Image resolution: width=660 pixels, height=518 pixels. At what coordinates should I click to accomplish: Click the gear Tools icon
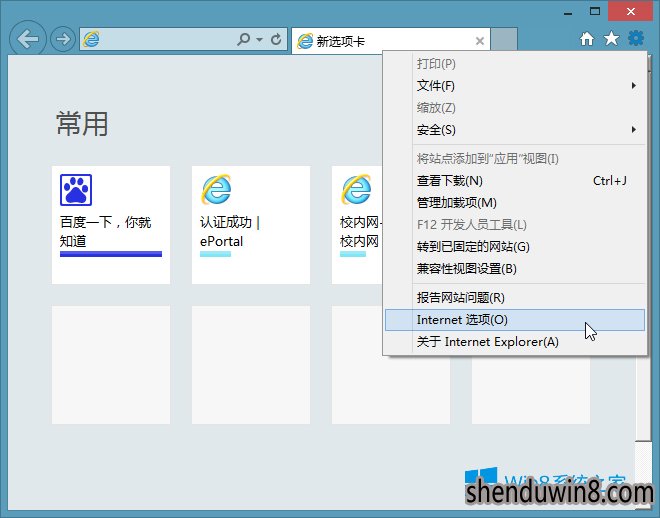click(x=636, y=38)
